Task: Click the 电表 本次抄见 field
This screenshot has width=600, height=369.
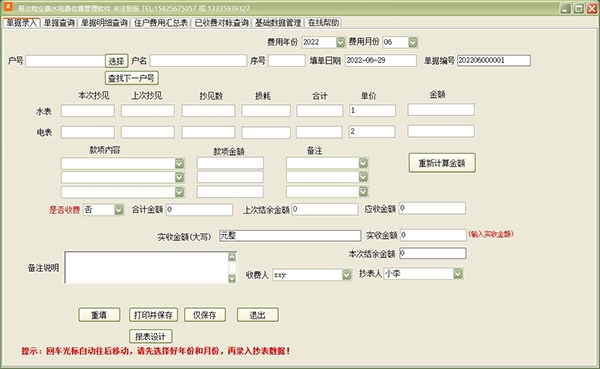Action: click(88, 132)
